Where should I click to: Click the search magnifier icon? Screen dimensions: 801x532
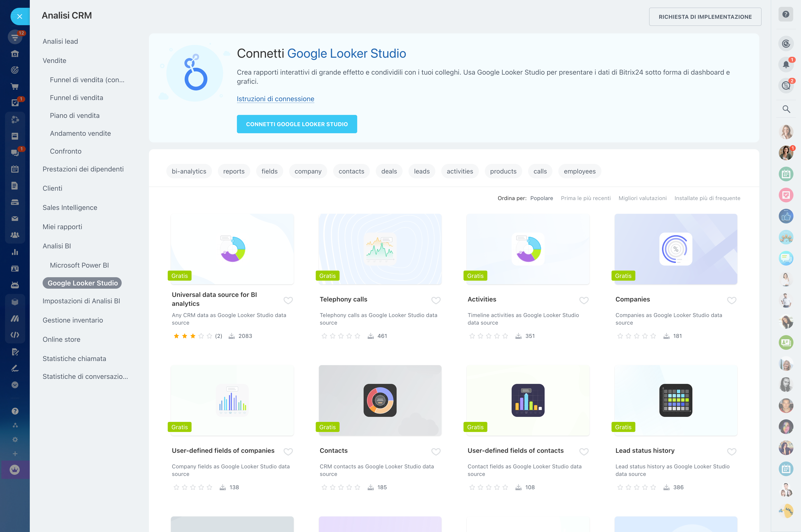point(786,109)
